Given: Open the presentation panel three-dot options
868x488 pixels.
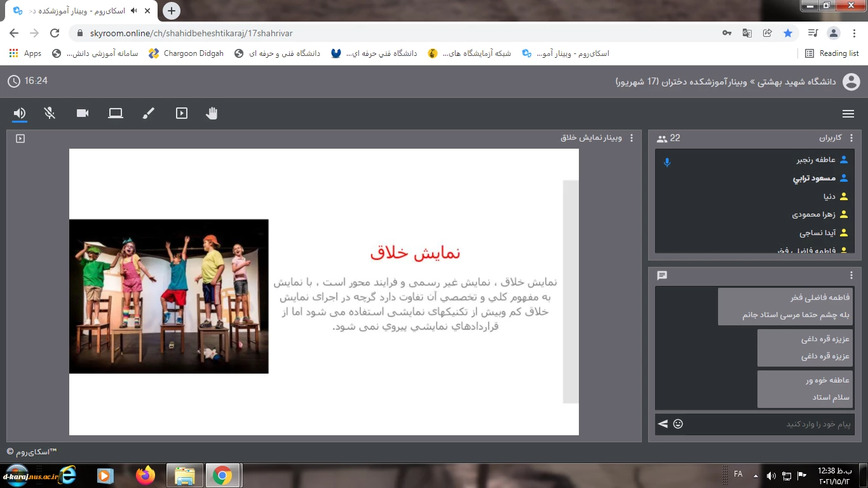Looking at the screenshot, I should [x=631, y=138].
